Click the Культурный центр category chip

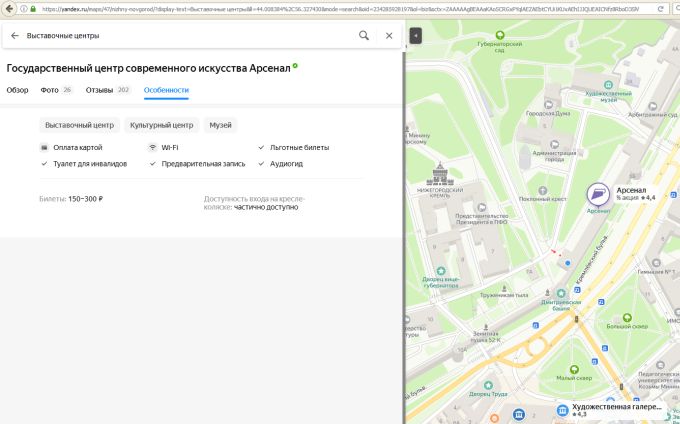161,125
